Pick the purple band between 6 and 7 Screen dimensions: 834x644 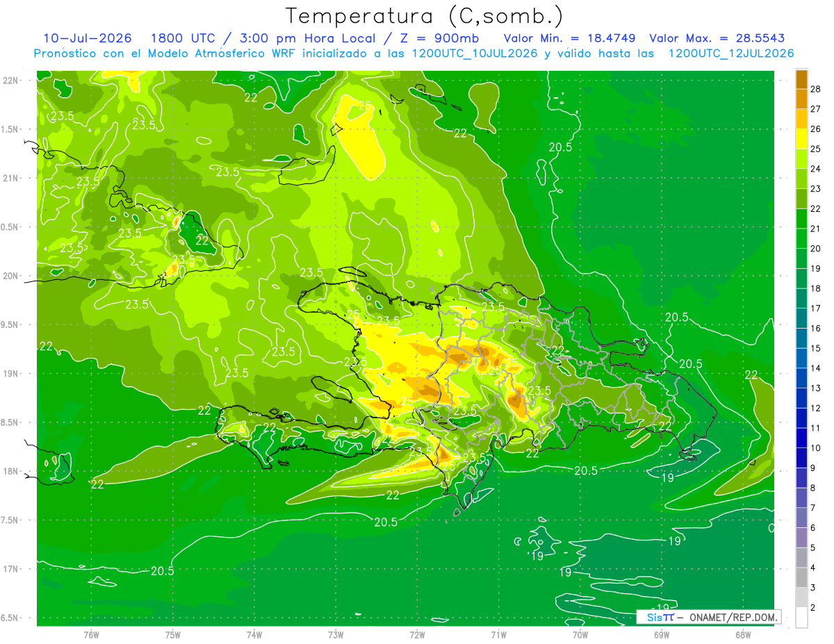click(801, 518)
